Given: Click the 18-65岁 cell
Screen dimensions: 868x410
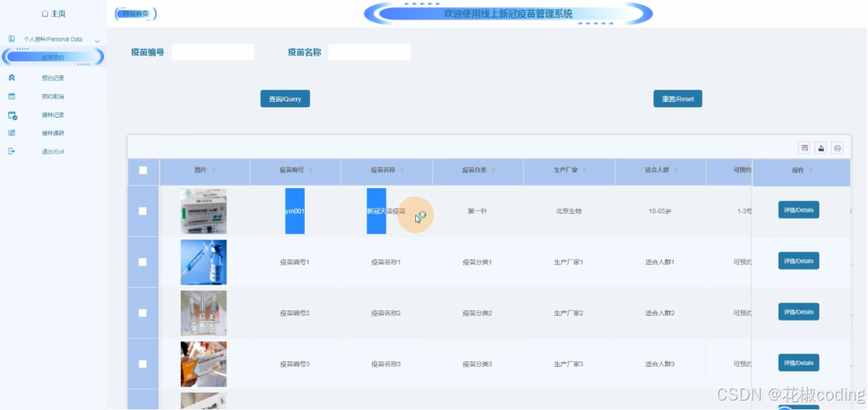Looking at the screenshot, I should [660, 211].
